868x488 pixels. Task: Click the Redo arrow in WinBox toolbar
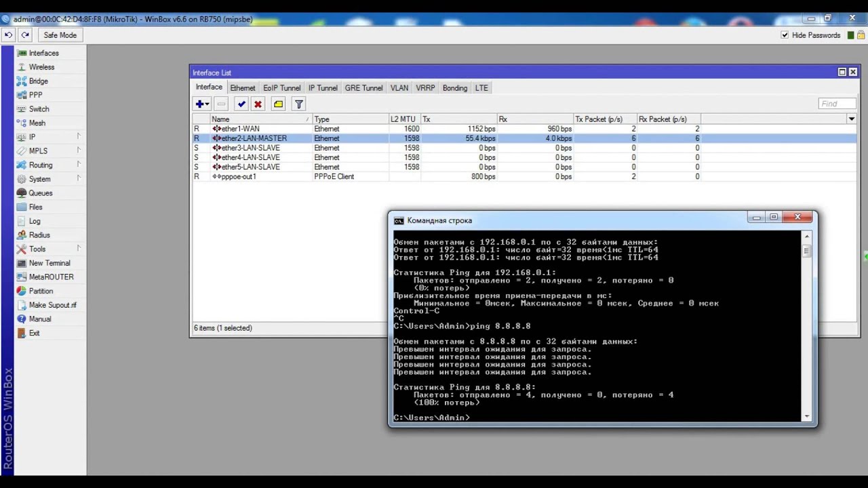click(x=25, y=35)
